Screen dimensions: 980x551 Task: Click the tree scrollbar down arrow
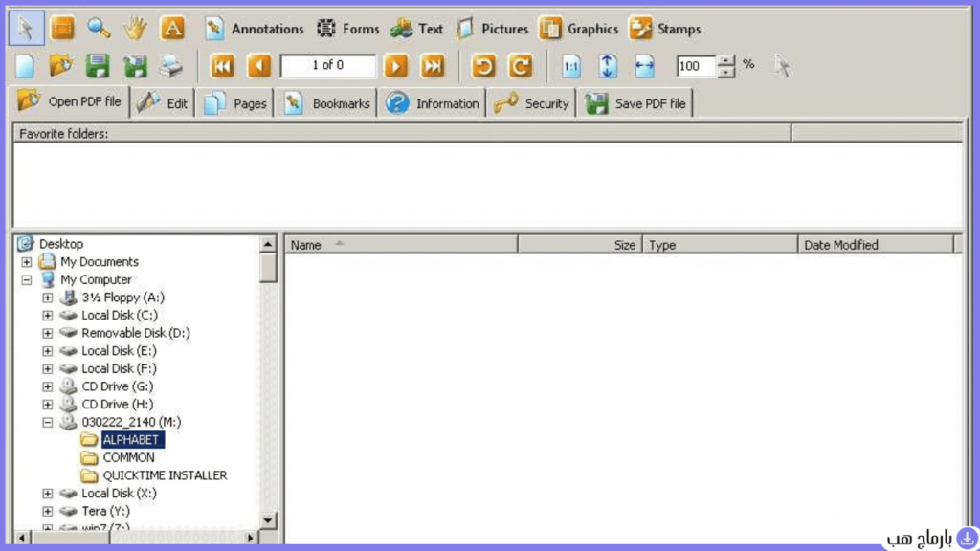[268, 519]
